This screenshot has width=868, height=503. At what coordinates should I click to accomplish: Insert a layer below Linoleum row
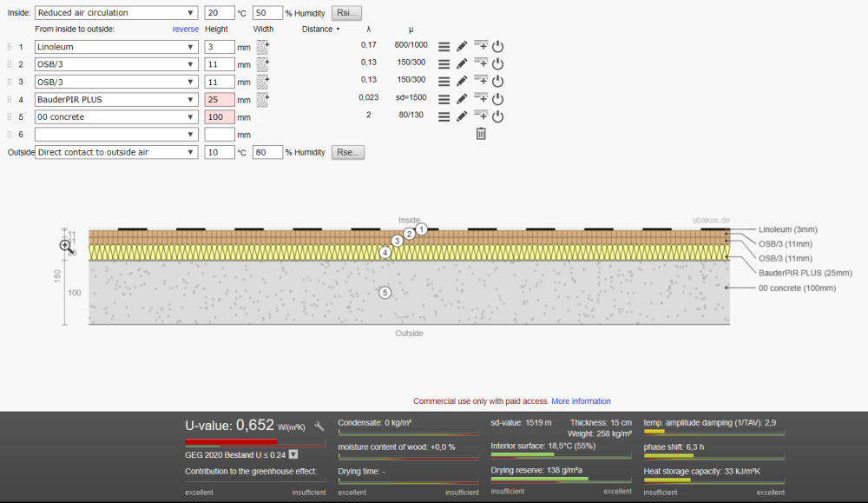tap(481, 45)
